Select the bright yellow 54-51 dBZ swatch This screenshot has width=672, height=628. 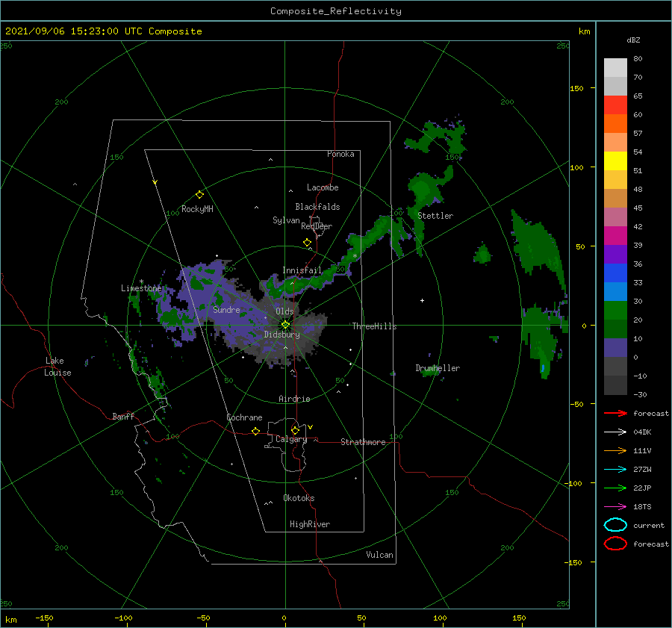tap(615, 161)
